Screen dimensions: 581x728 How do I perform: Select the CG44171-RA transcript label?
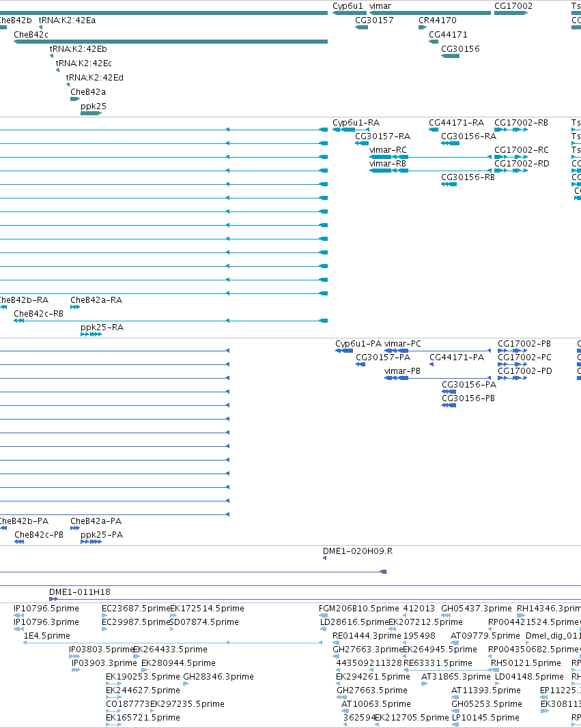pos(457,123)
